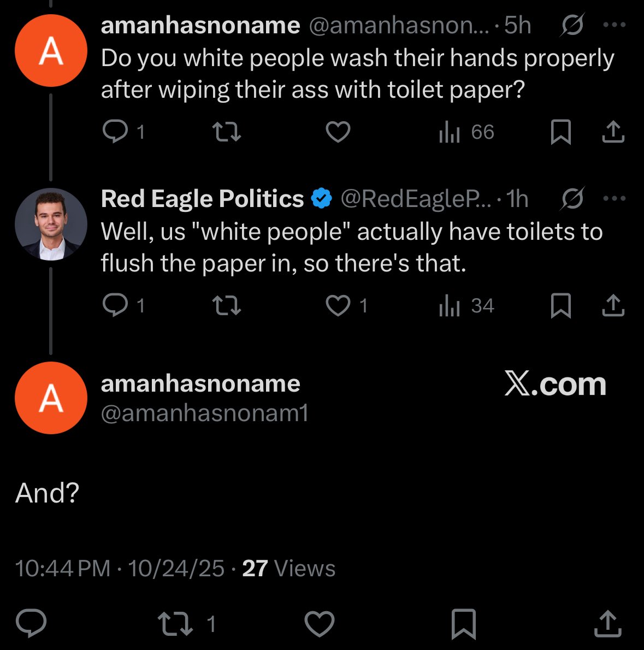This screenshot has height=650, width=644.
Task: Like the first tweet about washing hands
Action: [338, 132]
